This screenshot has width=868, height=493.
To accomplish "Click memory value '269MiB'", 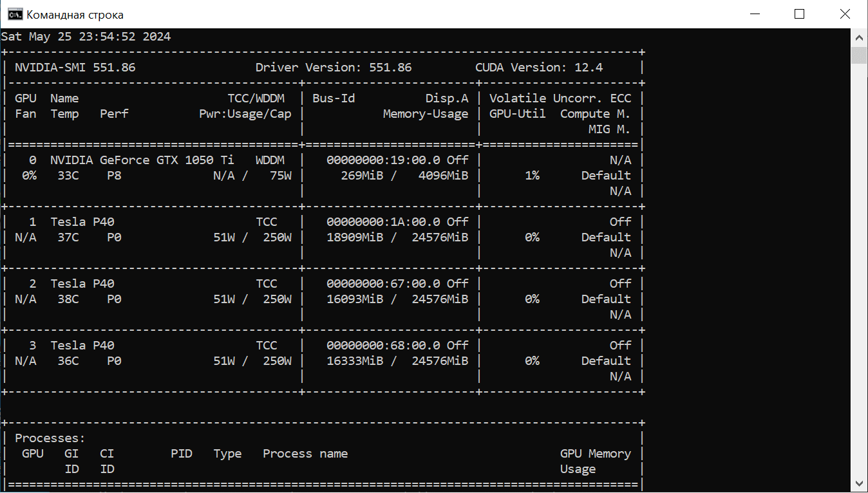I will tap(362, 176).
